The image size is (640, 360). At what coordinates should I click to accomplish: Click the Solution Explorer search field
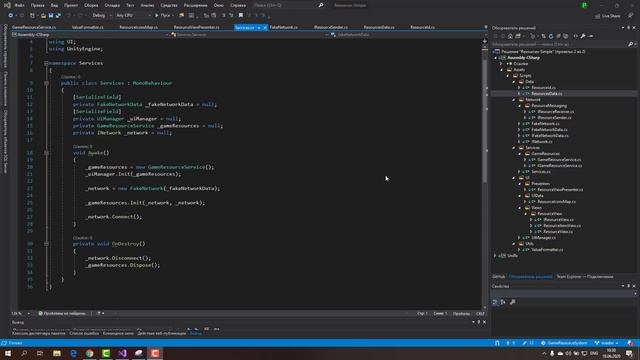563,44
